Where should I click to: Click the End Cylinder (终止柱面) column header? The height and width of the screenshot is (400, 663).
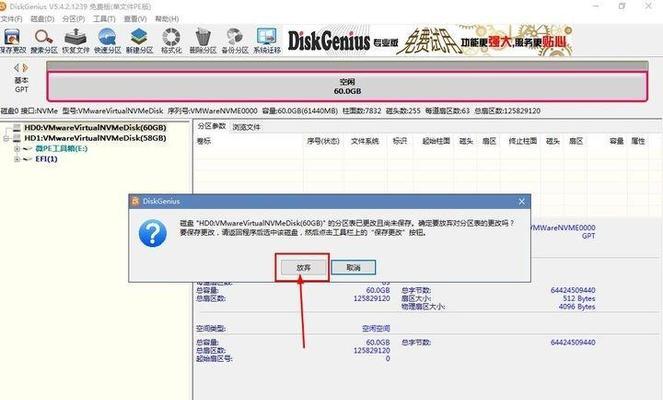pyautogui.click(x=523, y=141)
